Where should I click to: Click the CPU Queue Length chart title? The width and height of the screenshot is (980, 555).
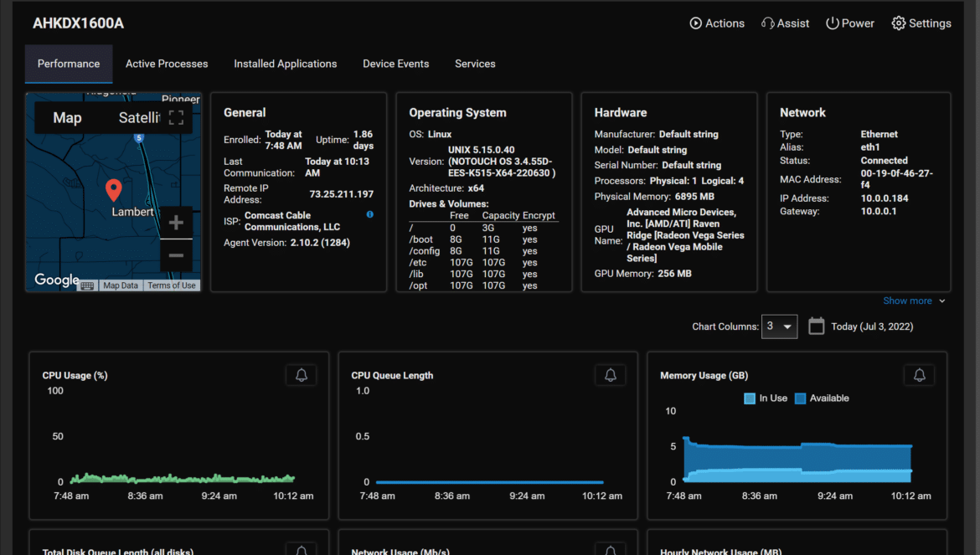click(392, 375)
